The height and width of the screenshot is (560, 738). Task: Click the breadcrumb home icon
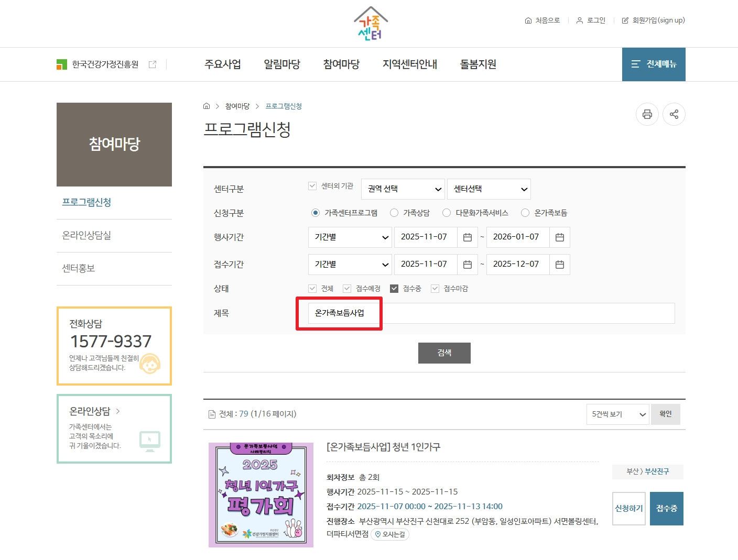tap(206, 106)
